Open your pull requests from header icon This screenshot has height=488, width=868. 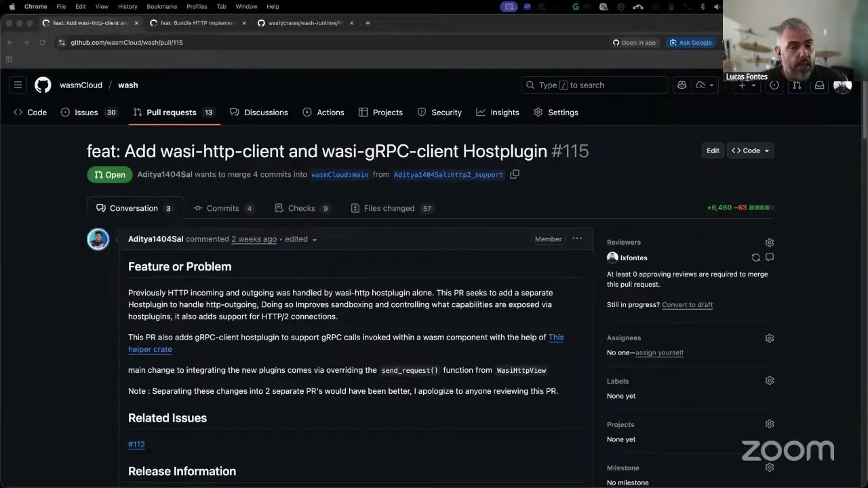coord(797,85)
